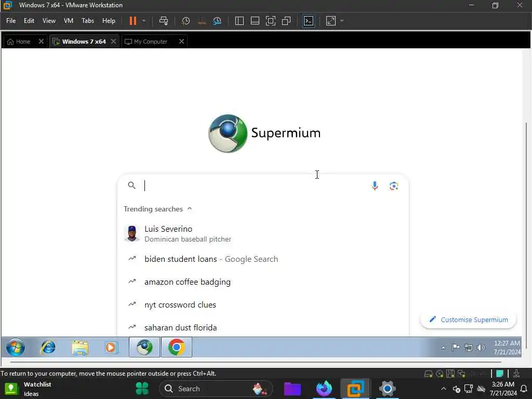532x399 pixels.
Task: Select Supermium in the Win7 taskbar
Action: tap(144, 347)
